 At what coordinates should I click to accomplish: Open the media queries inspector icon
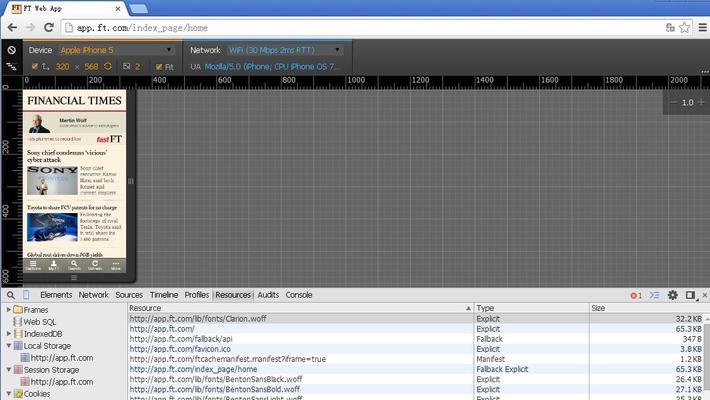[x=11, y=67]
